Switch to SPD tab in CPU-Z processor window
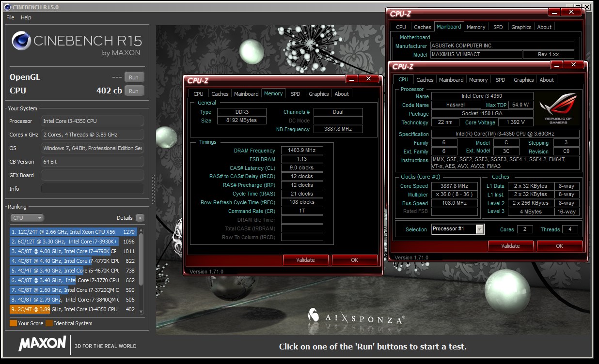Viewport: 599px width, 364px height. (501, 80)
